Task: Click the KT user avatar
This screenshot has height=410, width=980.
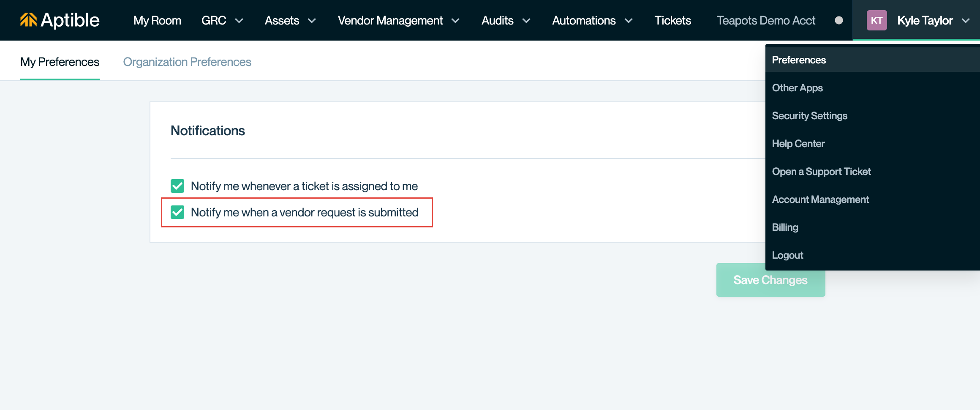Action: click(x=877, y=20)
